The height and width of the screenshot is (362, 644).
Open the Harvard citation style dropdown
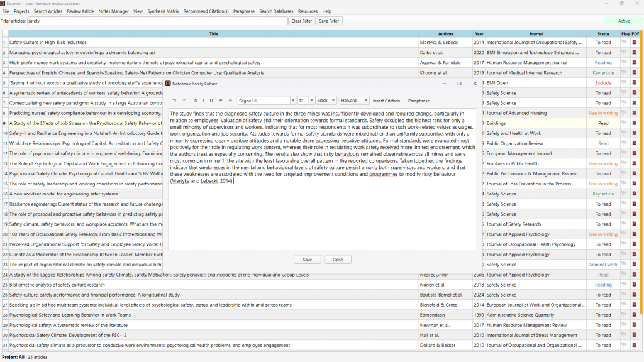[354, 101]
